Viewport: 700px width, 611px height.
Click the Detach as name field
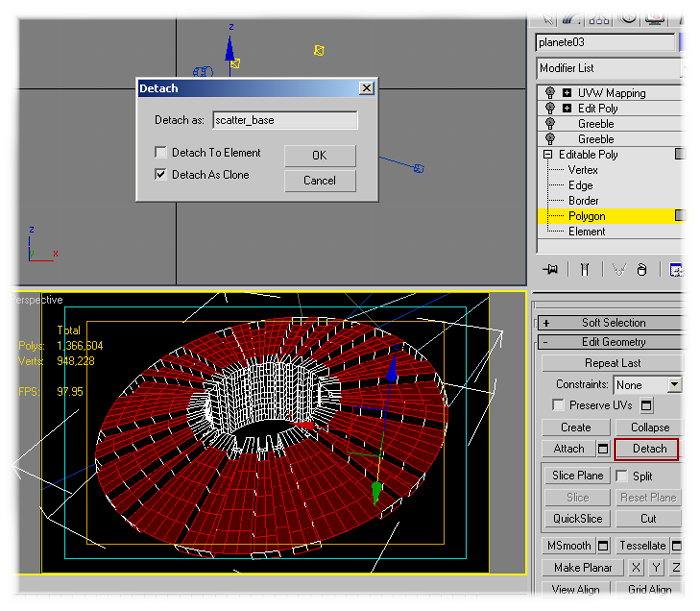(284, 120)
